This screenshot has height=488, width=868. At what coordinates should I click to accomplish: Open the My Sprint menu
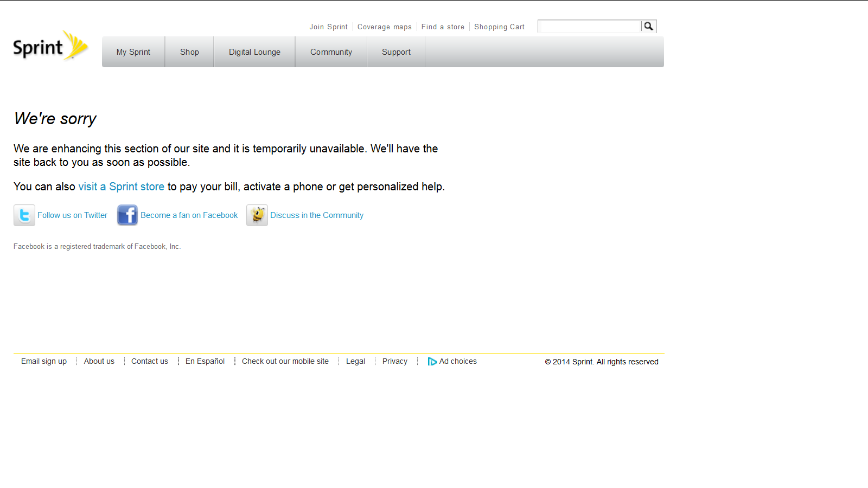133,52
